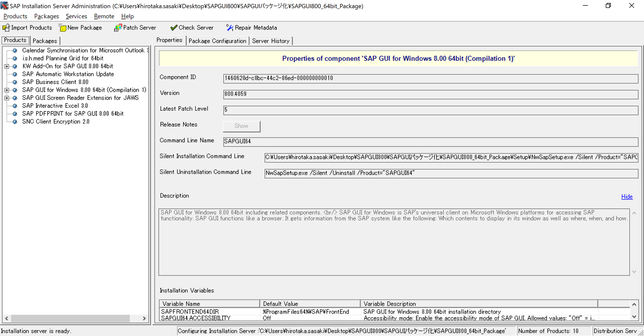
Task: Click the New Package button label
Action: 85,28
